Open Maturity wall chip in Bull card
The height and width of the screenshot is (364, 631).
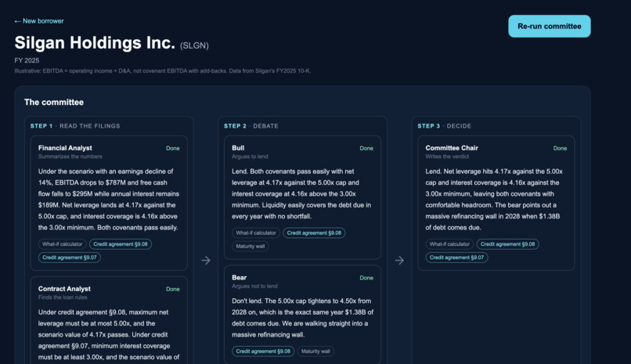[x=251, y=246]
